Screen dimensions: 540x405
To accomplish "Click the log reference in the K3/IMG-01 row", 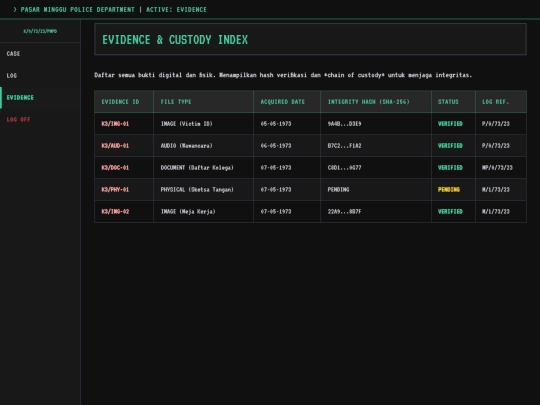I will 496,124.
